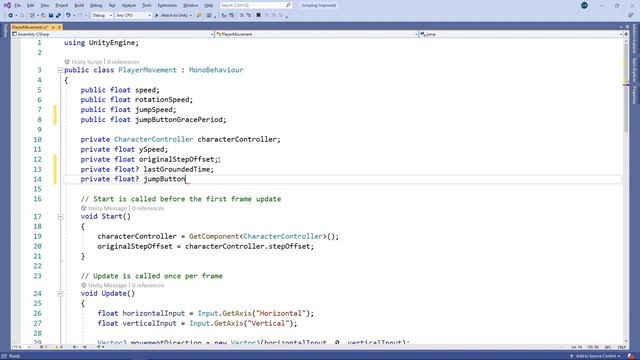
Task: Click the "Horizontal" string literal
Action: click(281, 313)
